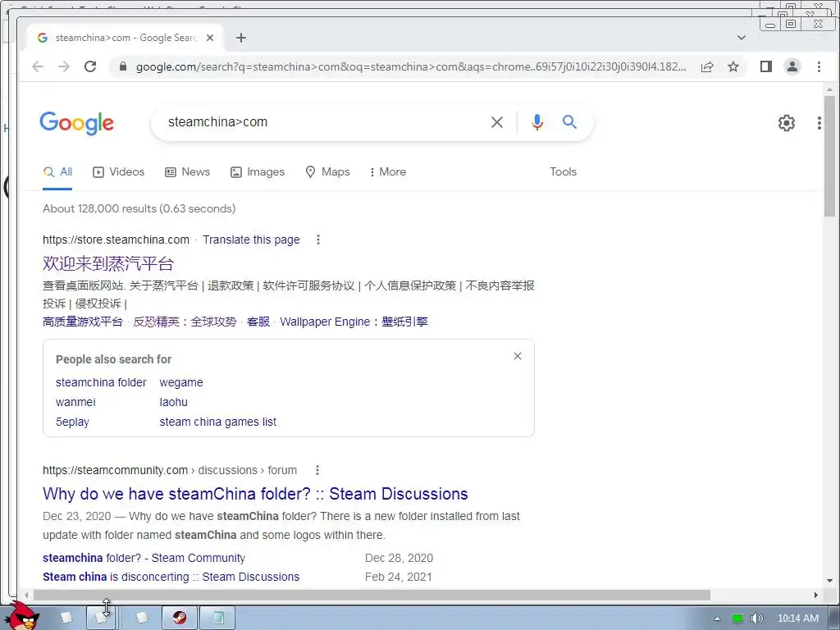Image resolution: width=840 pixels, height=630 pixels.
Task: Open Why do we have steamChina folder result
Action: [256, 493]
